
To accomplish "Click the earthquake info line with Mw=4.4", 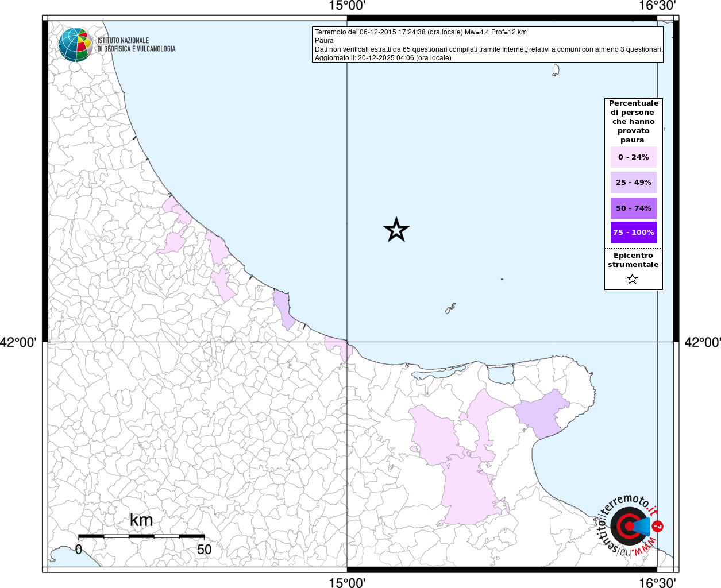I will [x=421, y=32].
